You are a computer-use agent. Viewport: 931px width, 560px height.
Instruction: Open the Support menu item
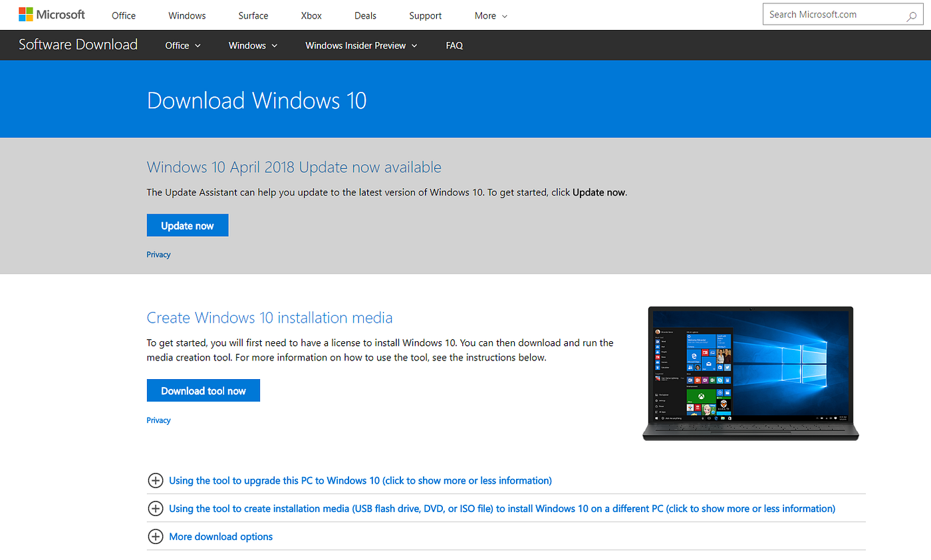pyautogui.click(x=425, y=15)
